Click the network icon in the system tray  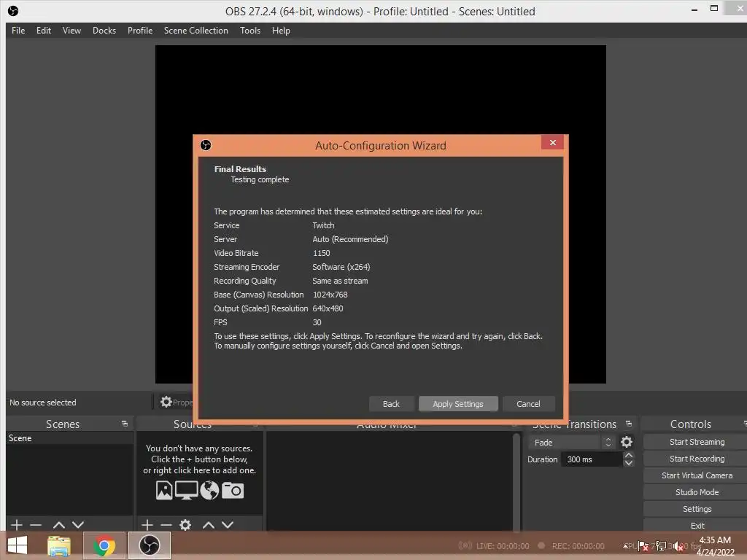pyautogui.click(x=661, y=546)
